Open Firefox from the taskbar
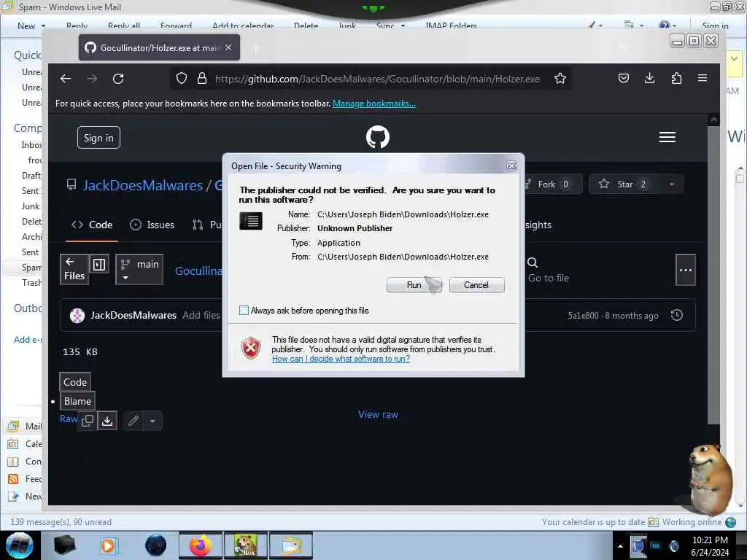747x560 pixels. pyautogui.click(x=200, y=545)
